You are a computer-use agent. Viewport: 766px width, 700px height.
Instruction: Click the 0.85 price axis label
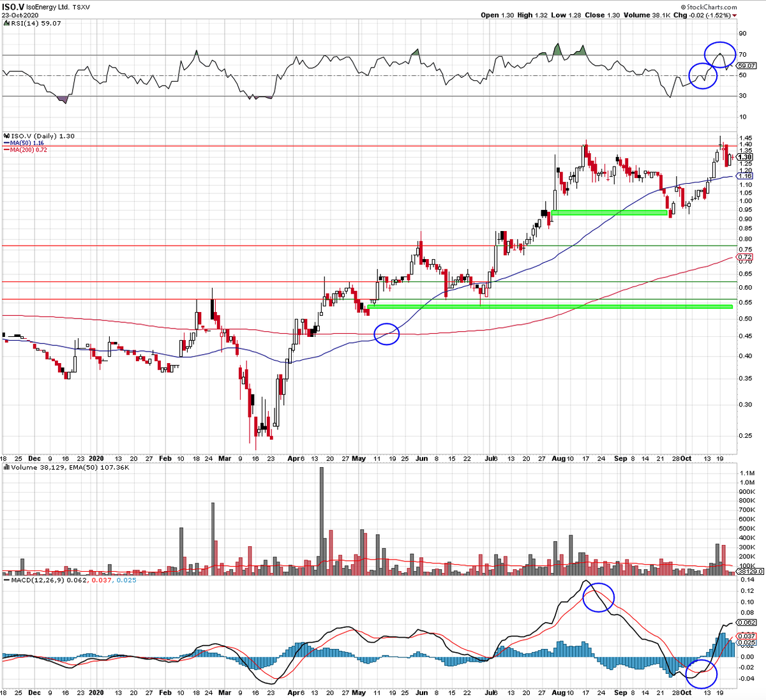click(x=745, y=229)
